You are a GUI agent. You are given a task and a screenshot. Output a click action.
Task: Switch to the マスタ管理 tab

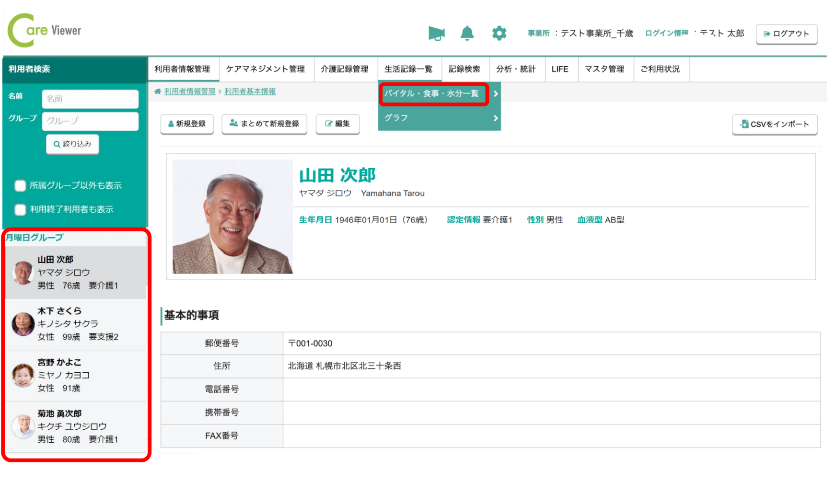click(x=604, y=69)
